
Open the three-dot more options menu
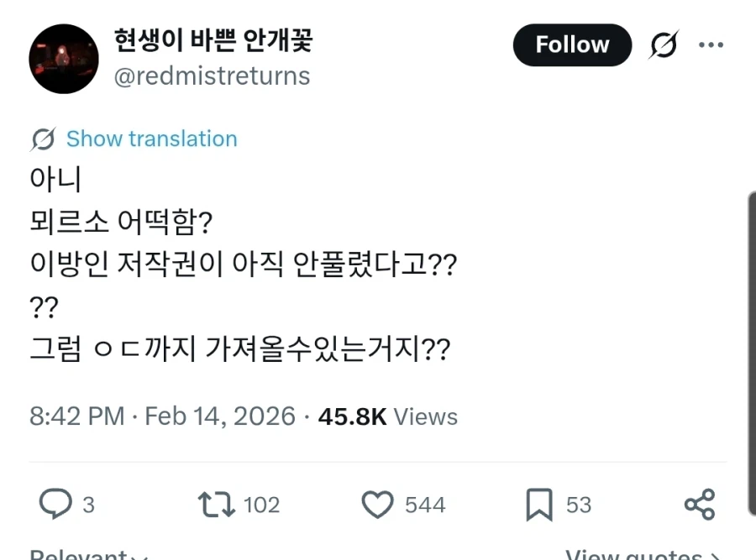click(711, 45)
